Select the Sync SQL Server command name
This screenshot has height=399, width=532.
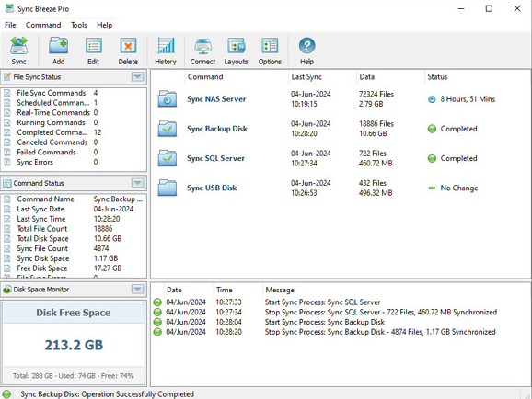[x=215, y=158]
